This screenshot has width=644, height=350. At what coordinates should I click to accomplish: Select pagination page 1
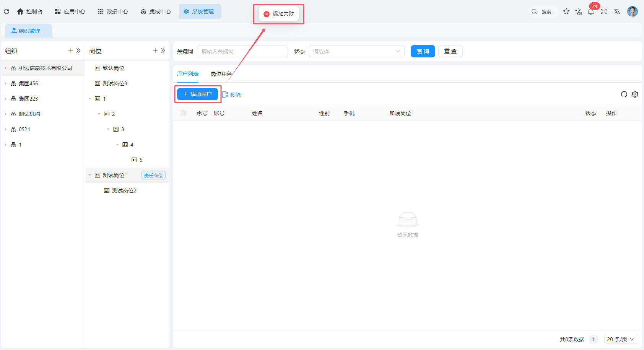594,339
